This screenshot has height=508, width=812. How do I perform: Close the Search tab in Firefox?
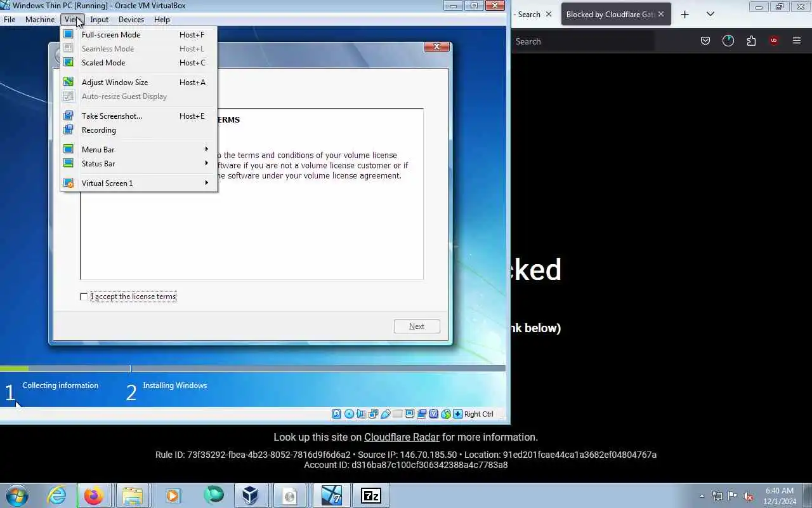[549, 14]
